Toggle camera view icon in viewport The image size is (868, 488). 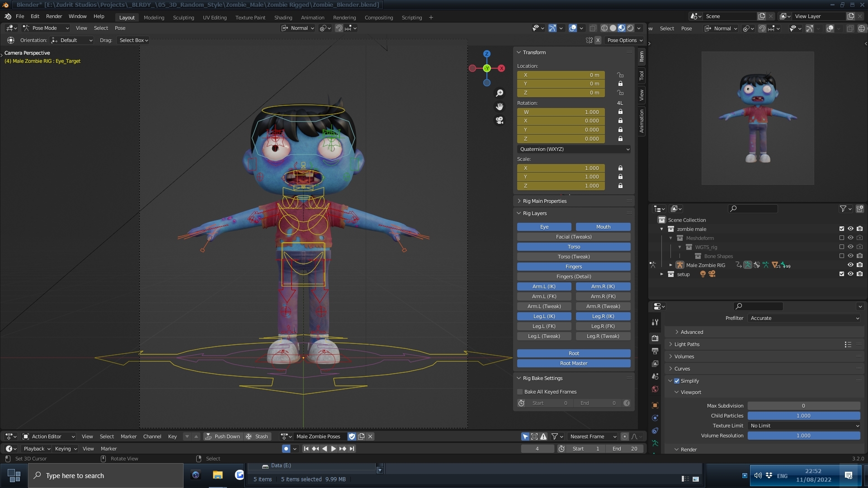click(500, 120)
